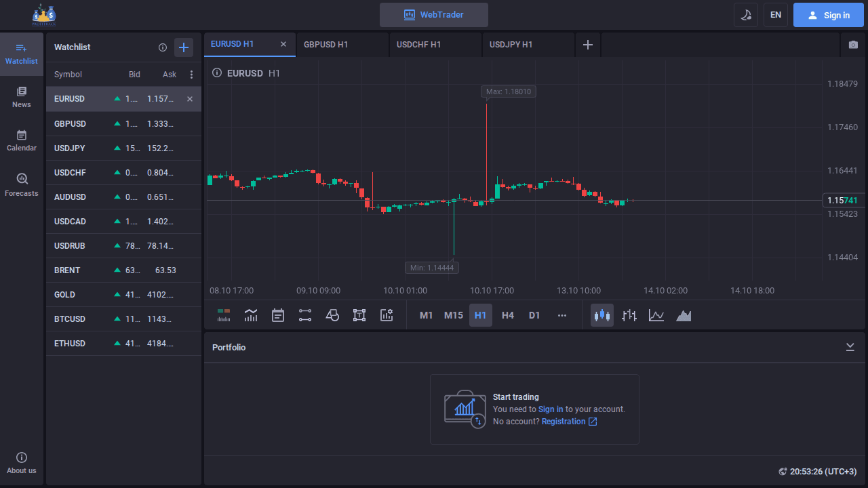This screenshot has height=488, width=868.
Task: Open the Forecasts sidebar section
Action: (x=22, y=185)
